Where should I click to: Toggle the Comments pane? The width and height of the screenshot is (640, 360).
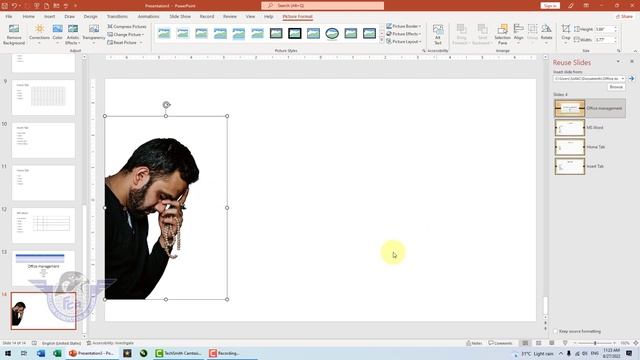tap(500, 343)
